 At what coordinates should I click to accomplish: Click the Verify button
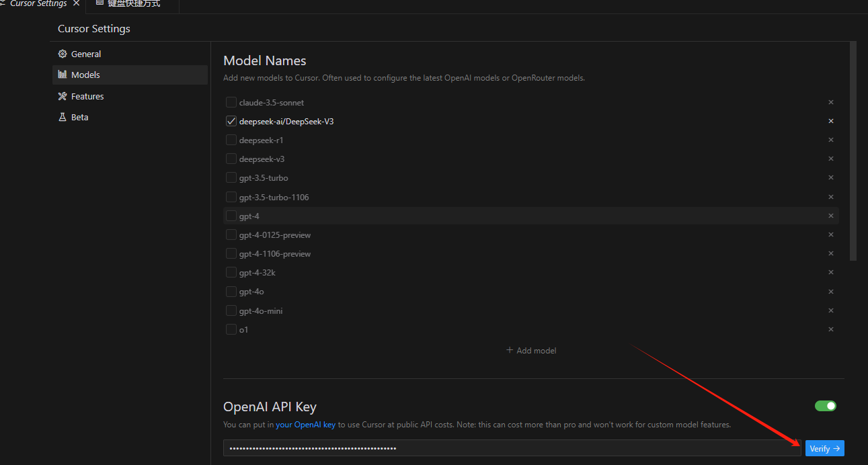point(825,449)
